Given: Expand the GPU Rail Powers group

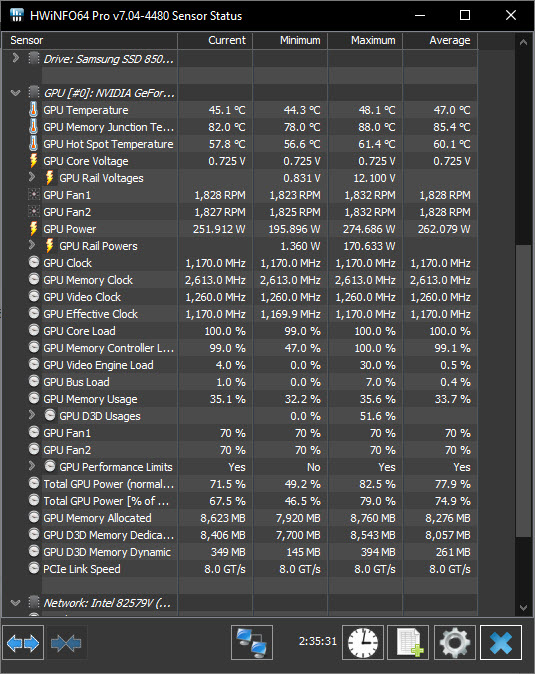Looking at the screenshot, I should pos(31,245).
